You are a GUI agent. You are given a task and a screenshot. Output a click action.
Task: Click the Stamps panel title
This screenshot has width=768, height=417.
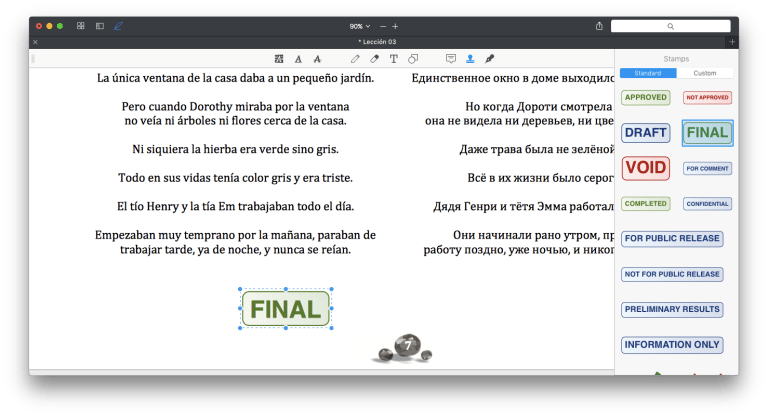[x=676, y=59]
